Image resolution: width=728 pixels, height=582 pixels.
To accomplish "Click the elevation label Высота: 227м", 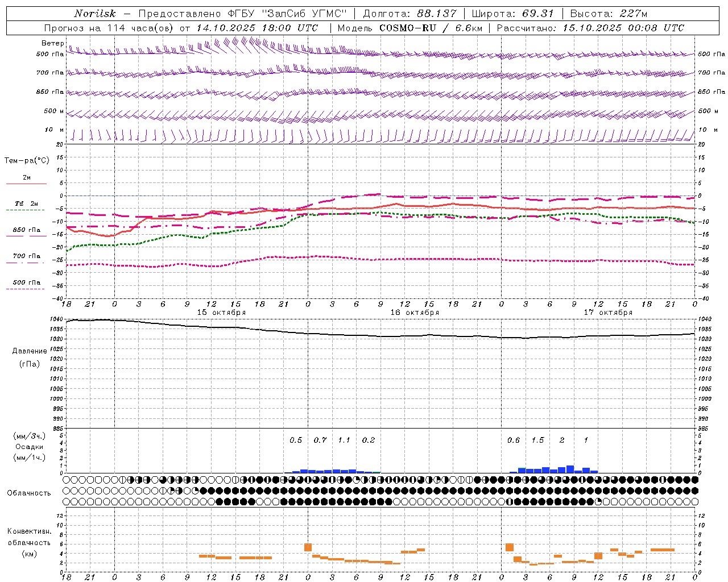I will pos(609,14).
